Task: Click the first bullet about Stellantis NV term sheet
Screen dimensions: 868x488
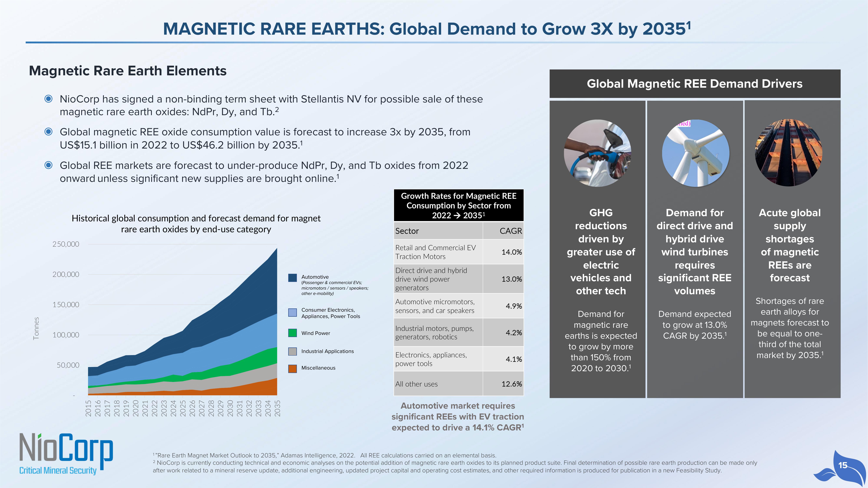Action: (x=271, y=105)
